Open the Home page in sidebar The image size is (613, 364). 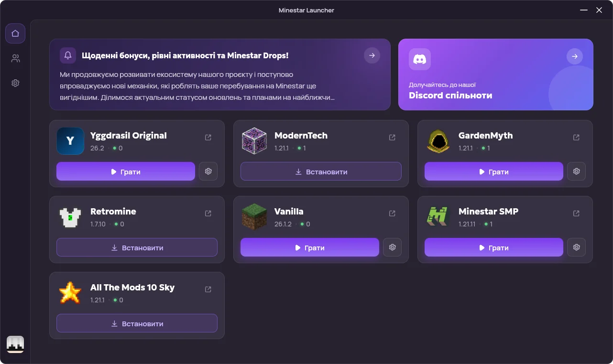pos(15,33)
